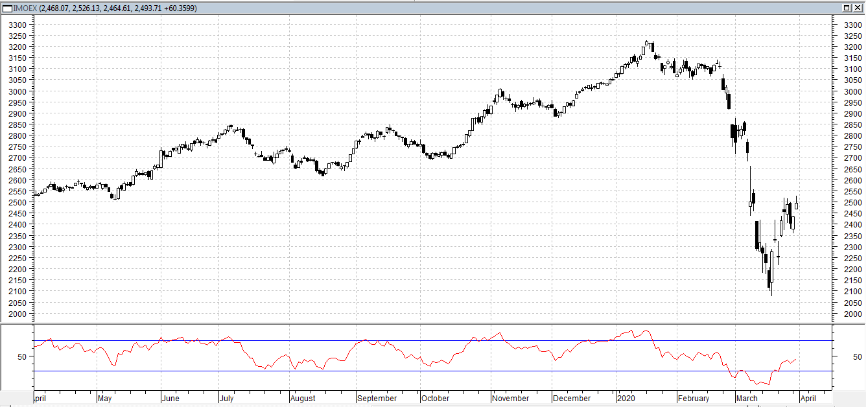Viewport: 868px width, 407px height.
Task: Close the IMOEX chart pane
Action: click(x=857, y=8)
